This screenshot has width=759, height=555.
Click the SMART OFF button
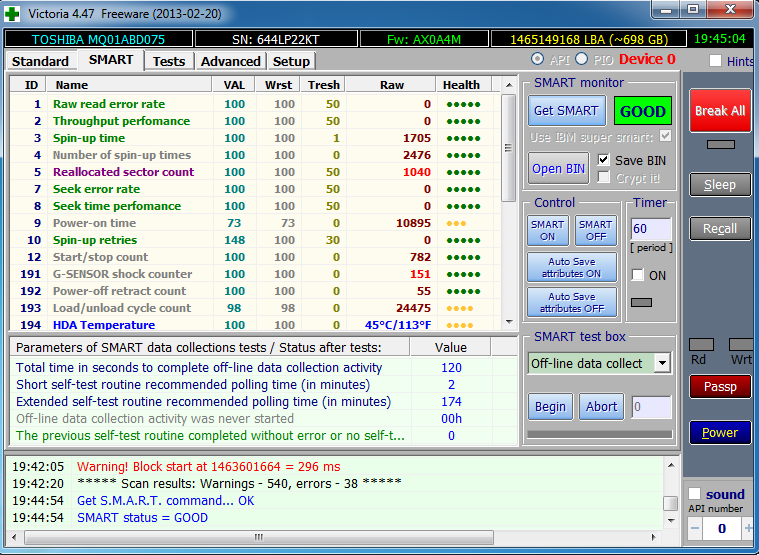[596, 230]
